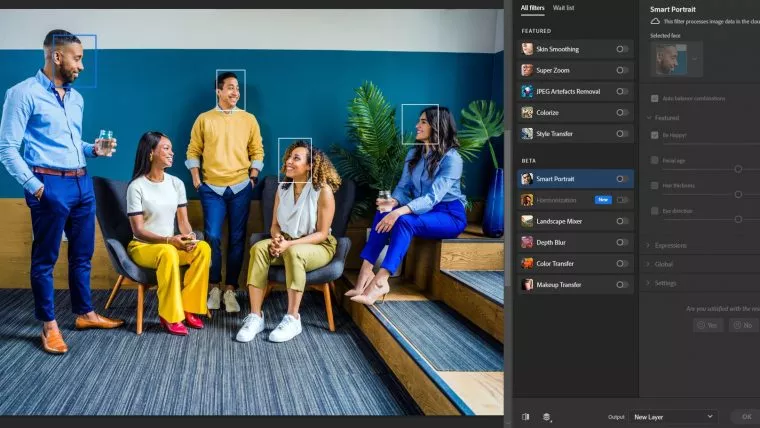The width and height of the screenshot is (760, 428).
Task: Open the Output New Layer dropdown
Action: [674, 416]
